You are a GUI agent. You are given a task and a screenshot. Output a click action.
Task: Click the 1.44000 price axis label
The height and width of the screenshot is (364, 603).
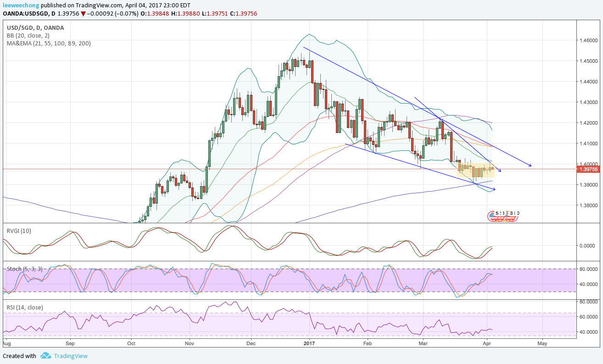click(588, 82)
